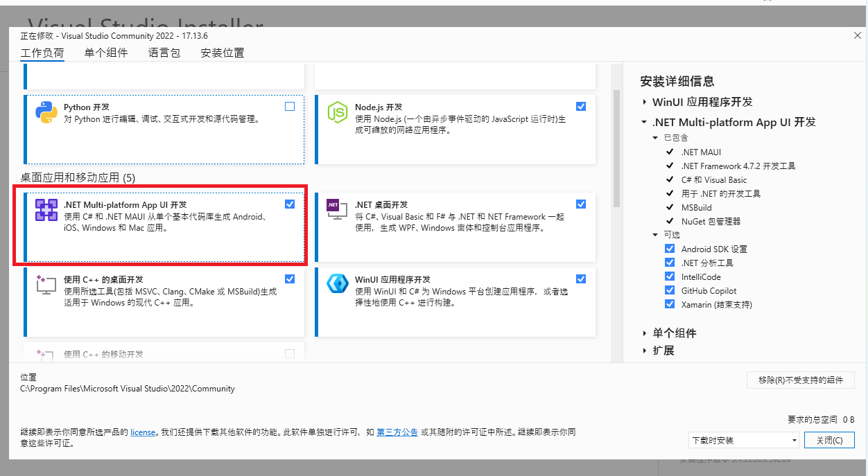This screenshot has height=476, width=868.
Task: Switch to the 工作负荷 tab
Action: [42, 53]
